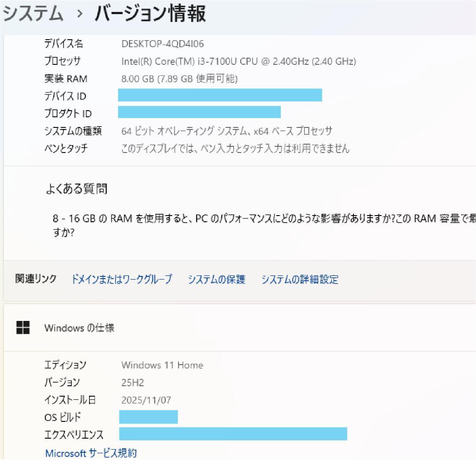Open システムの保護 settings
Image resolution: width=476 pixels, height=462 pixels.
tap(217, 279)
